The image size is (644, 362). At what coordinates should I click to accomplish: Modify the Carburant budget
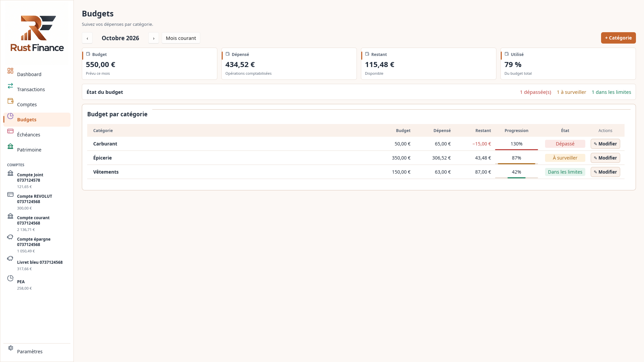coord(605,144)
